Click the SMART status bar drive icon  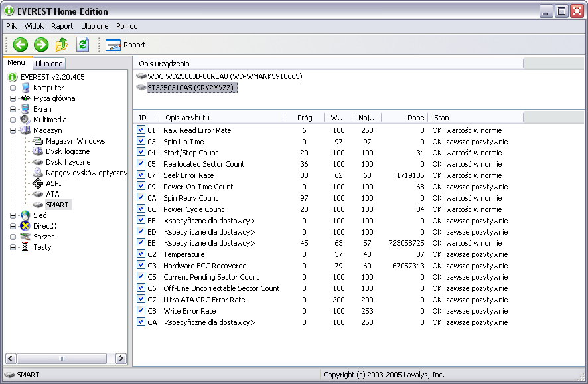(9, 375)
